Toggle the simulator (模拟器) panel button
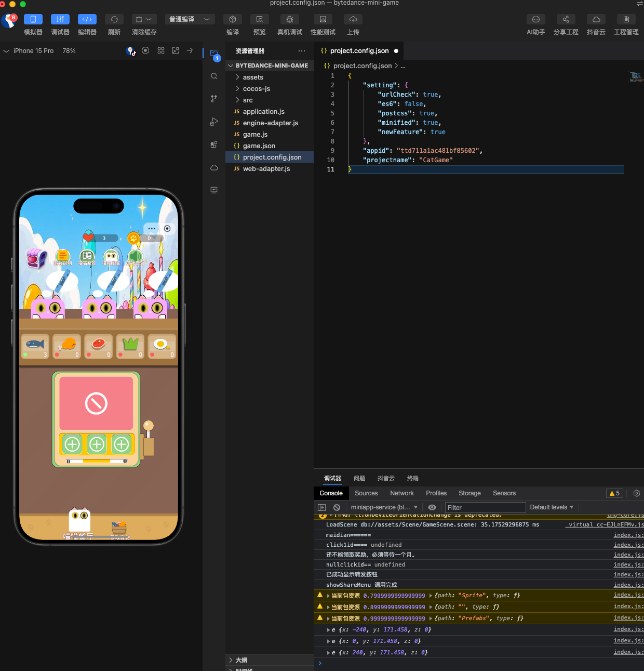Image resolution: width=644 pixels, height=671 pixels. [x=33, y=19]
